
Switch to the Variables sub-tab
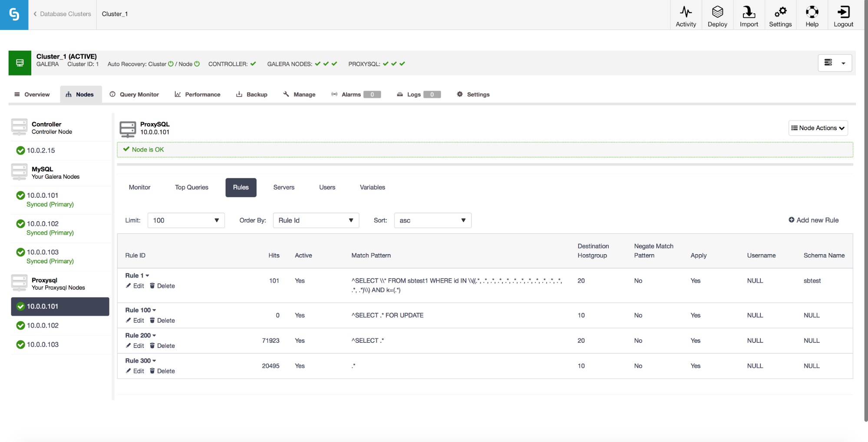pos(372,187)
